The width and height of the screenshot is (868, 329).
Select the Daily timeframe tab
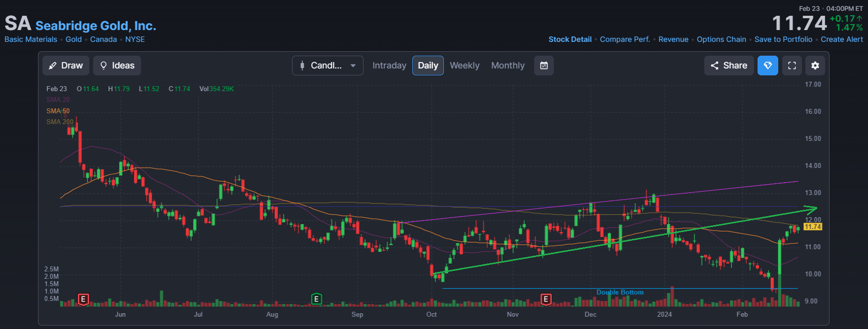coord(428,66)
